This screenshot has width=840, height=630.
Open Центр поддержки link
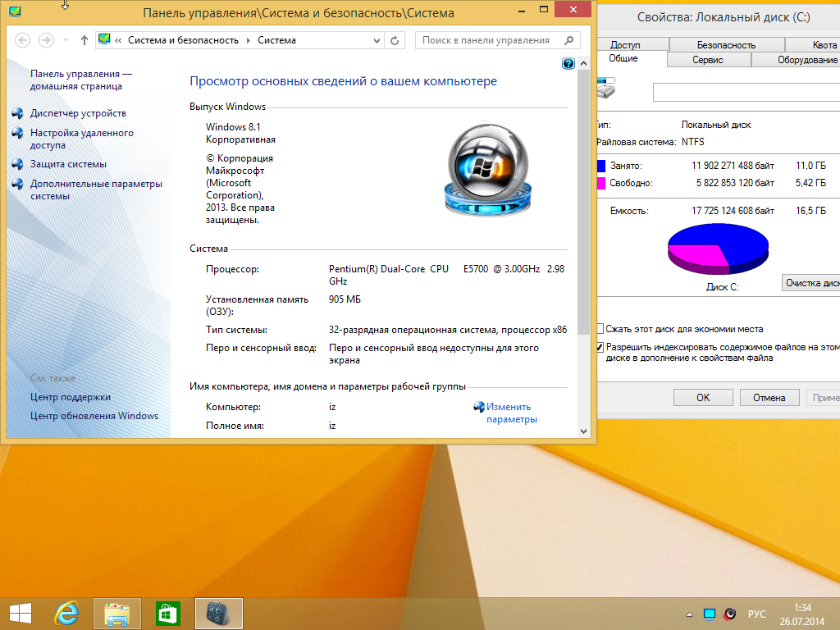pyautogui.click(x=71, y=397)
